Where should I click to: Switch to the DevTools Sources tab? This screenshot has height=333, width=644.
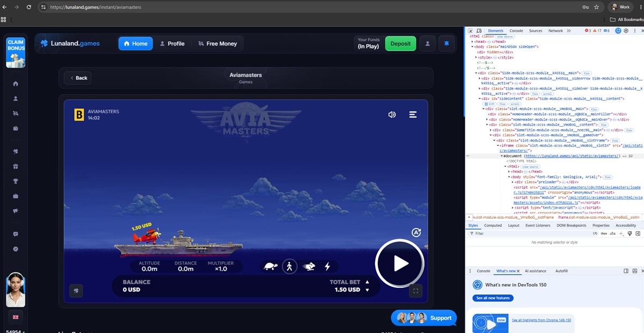536,31
